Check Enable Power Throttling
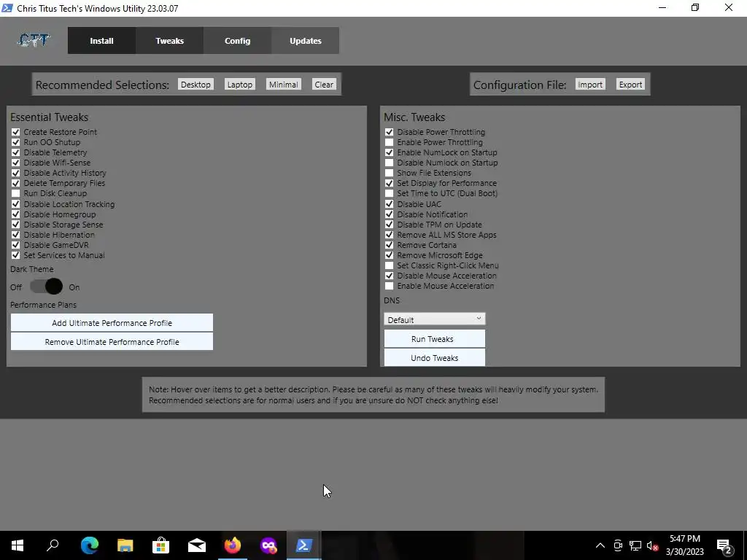 390,142
